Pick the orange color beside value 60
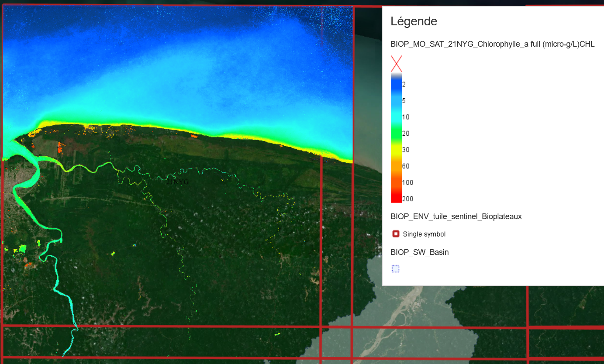This screenshot has height=364, width=604. (x=396, y=166)
